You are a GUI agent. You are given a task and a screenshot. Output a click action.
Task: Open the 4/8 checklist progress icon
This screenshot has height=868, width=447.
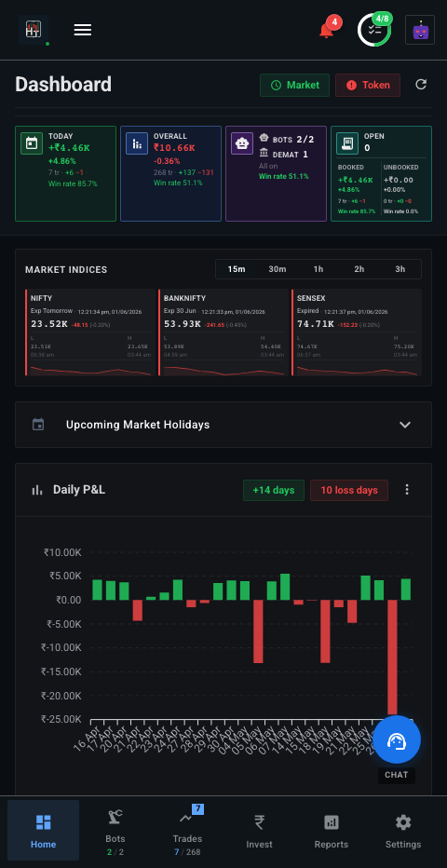tap(374, 30)
